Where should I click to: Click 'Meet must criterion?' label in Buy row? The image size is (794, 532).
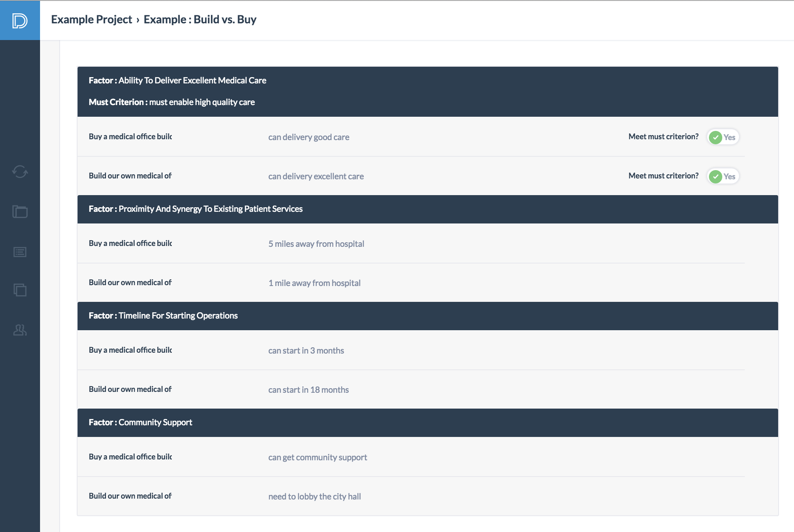click(663, 136)
